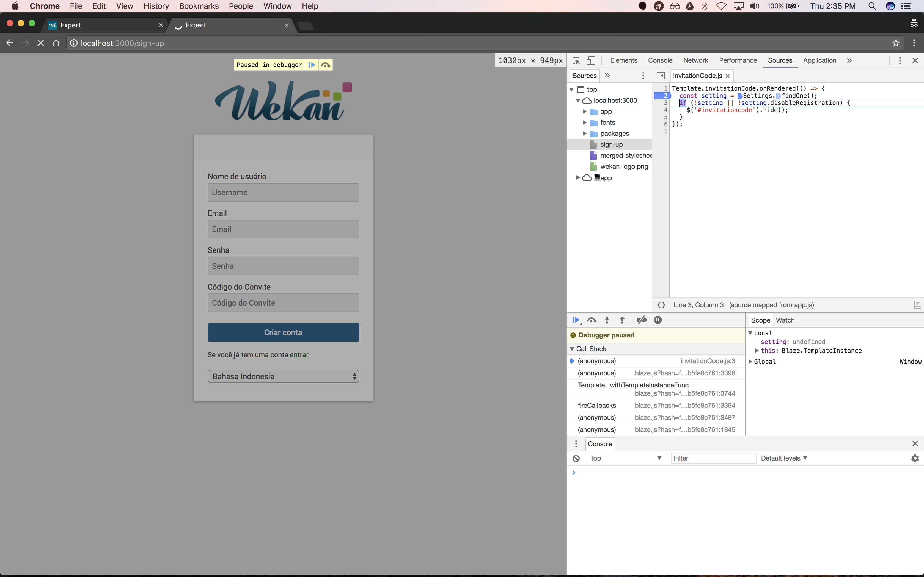This screenshot has height=577, width=924.
Task: Click the clear console icon
Action: [x=576, y=458]
